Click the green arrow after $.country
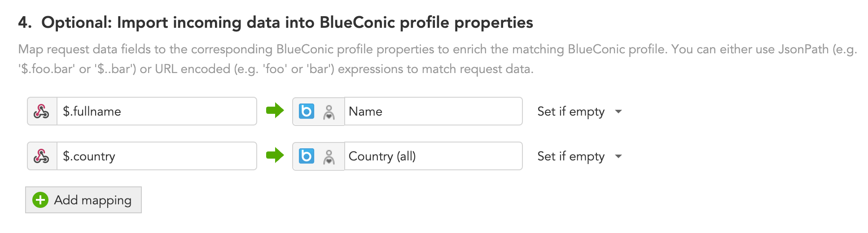Screen dimensions: 868x233 (275, 155)
